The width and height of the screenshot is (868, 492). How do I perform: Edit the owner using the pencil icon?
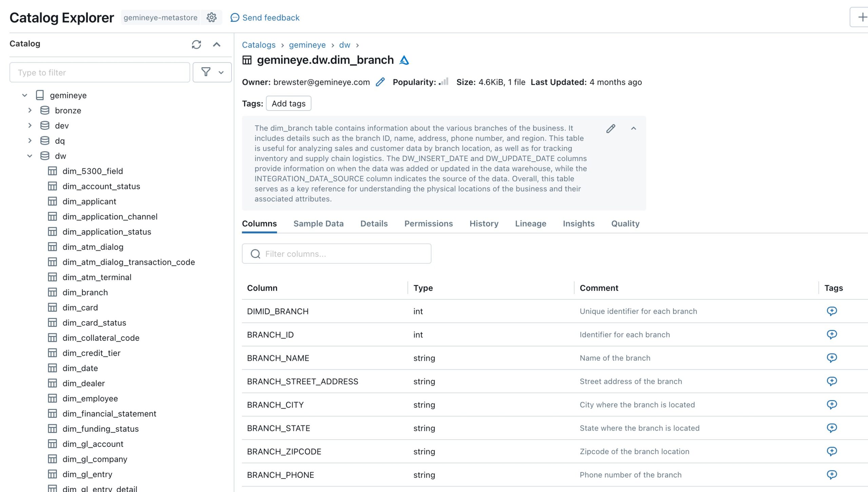380,82
